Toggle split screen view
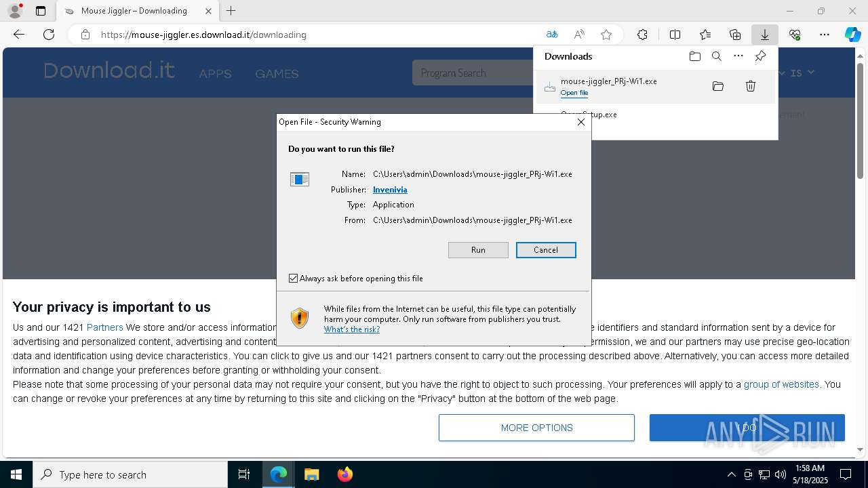The image size is (868, 488). (x=675, y=35)
